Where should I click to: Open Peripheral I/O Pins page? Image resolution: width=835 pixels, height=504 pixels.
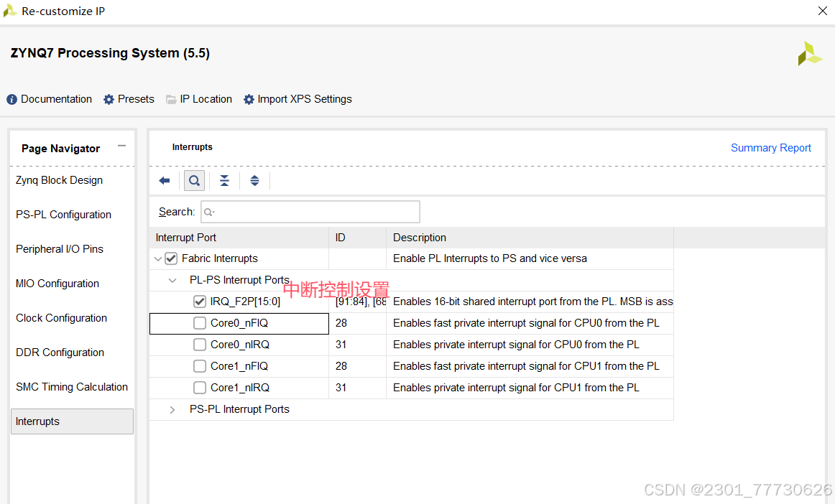click(x=60, y=249)
